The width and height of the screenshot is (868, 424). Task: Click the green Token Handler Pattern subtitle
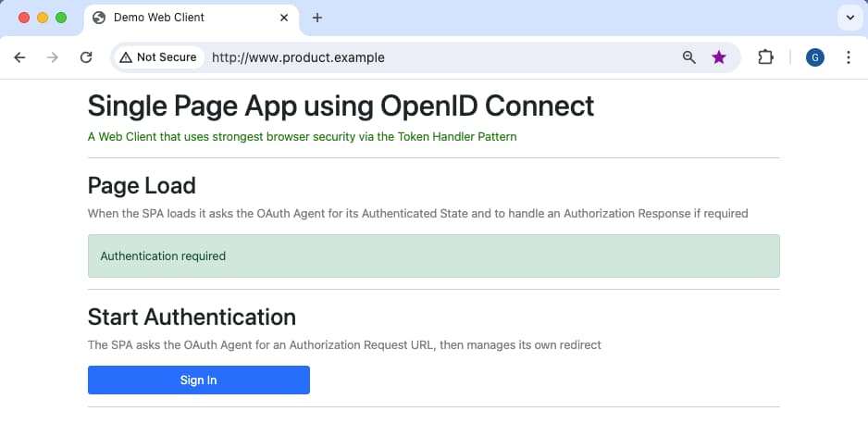(x=302, y=137)
